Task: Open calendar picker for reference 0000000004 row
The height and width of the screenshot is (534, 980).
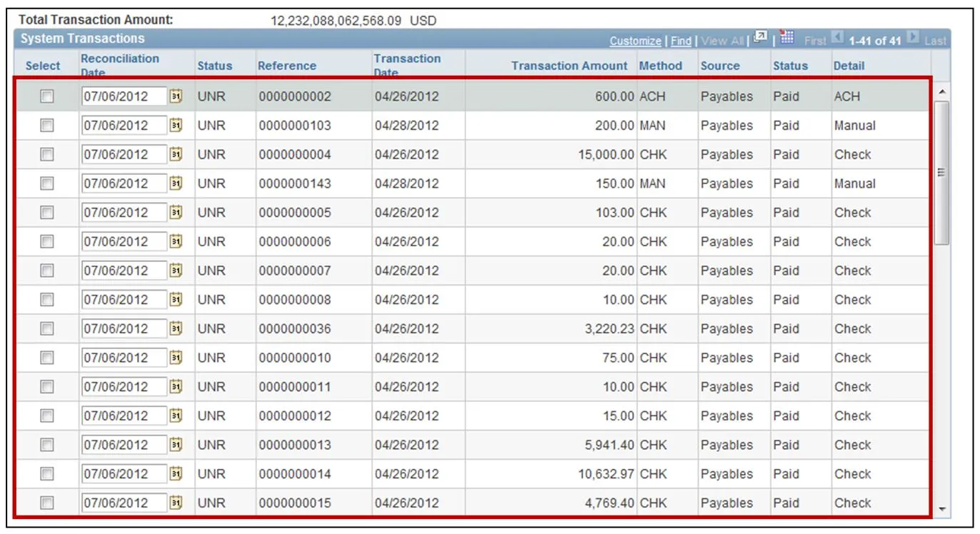Action: click(x=176, y=154)
